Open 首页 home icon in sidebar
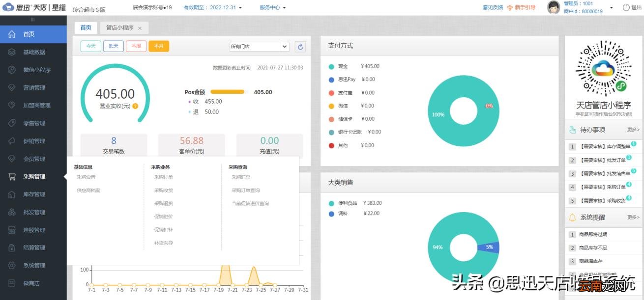644x300 pixels. coord(12,34)
